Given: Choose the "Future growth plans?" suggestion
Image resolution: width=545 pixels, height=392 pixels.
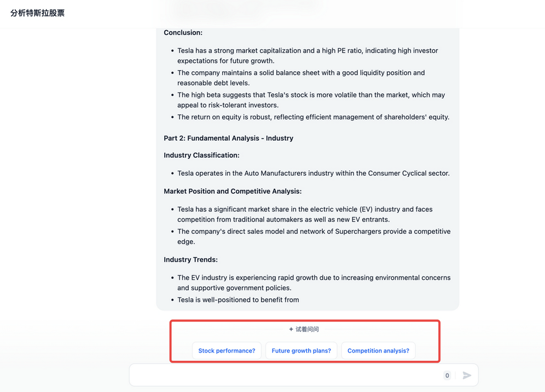Looking at the screenshot, I should (301, 351).
